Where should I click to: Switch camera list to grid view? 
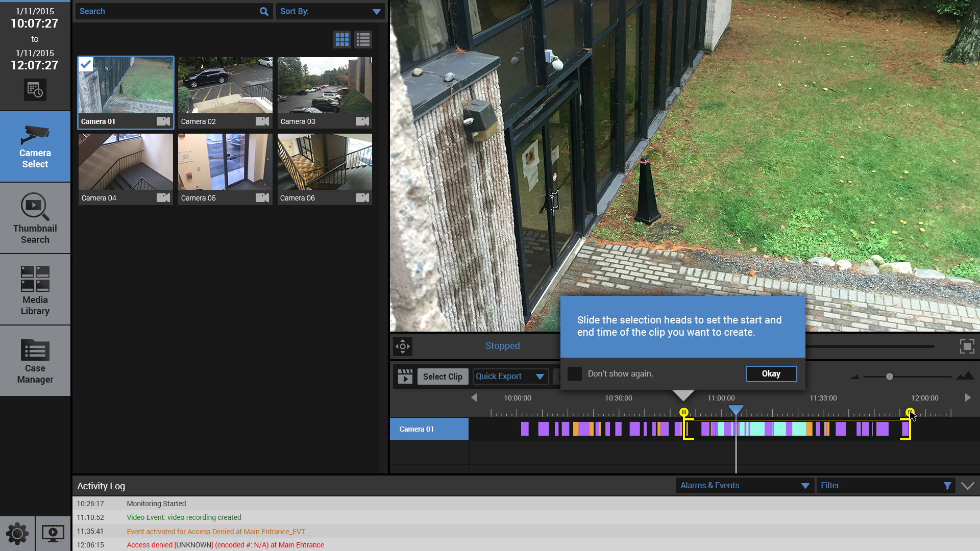[x=342, y=40]
